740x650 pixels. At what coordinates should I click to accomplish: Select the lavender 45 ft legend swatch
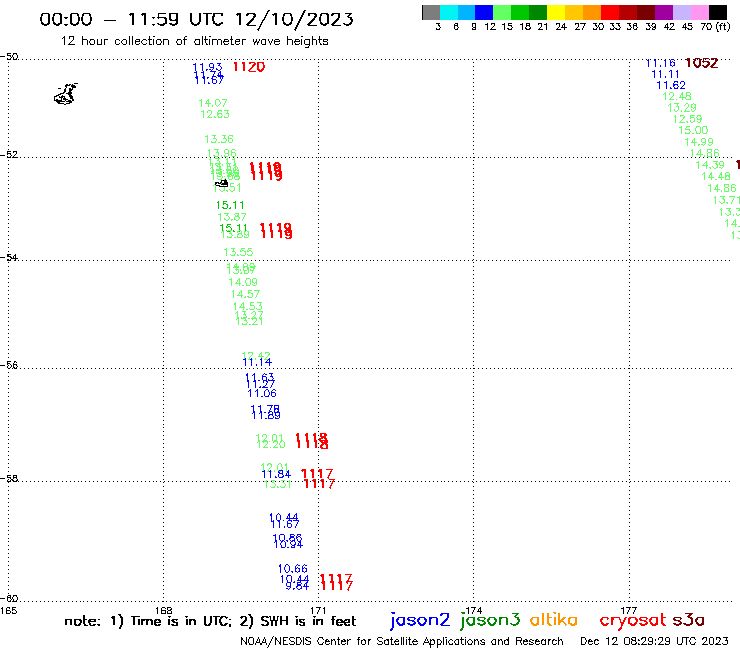682,12
